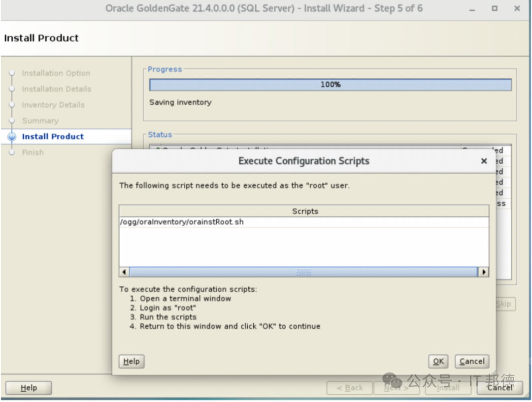Click the wizard's bottom-left Help button
This screenshot has height=402, width=532.
29,388
